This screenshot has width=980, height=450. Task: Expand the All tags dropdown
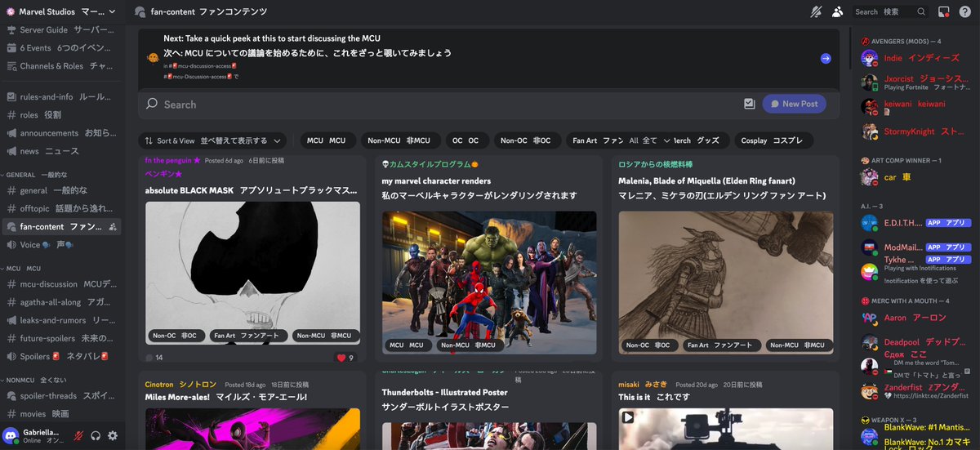(x=649, y=140)
